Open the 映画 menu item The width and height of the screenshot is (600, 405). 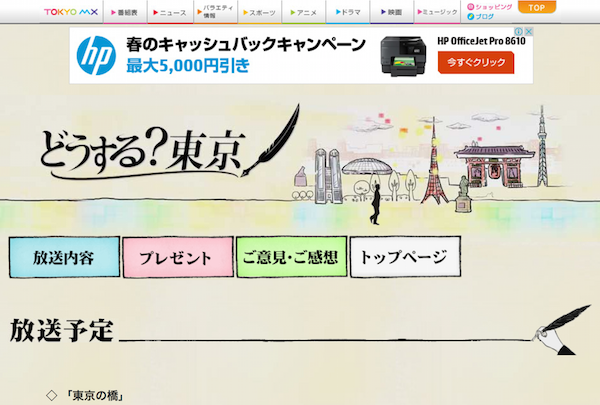[391, 12]
